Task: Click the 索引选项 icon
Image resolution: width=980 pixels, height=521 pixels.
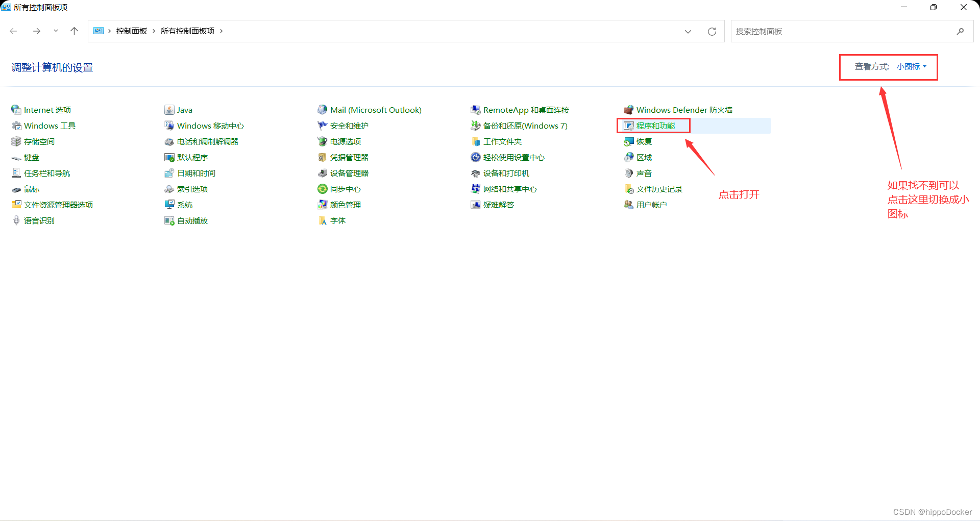Action: [169, 189]
